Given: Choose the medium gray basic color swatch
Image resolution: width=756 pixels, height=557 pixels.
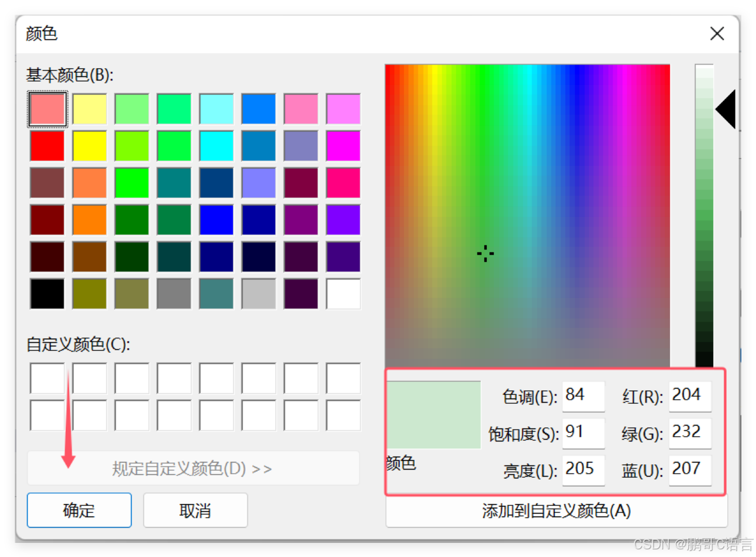Looking at the screenshot, I should (174, 293).
